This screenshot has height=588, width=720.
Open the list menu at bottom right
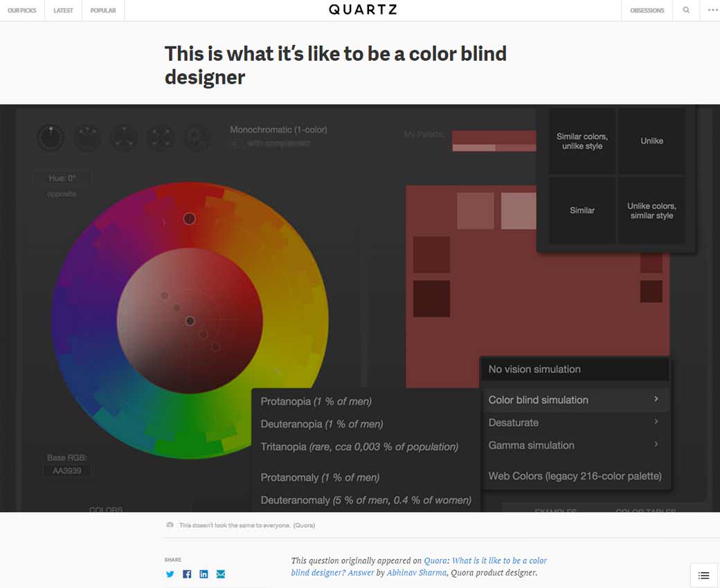tap(703, 575)
